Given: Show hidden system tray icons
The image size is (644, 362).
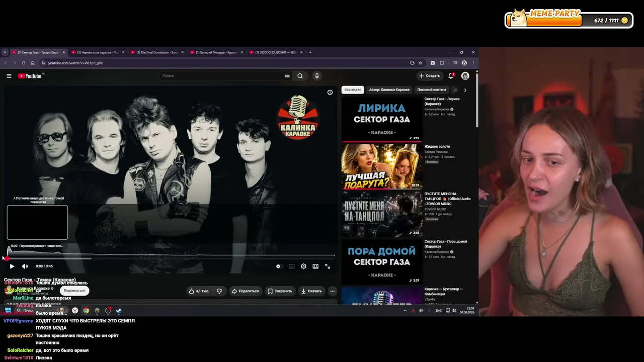Looking at the screenshot, I should [x=405, y=311].
